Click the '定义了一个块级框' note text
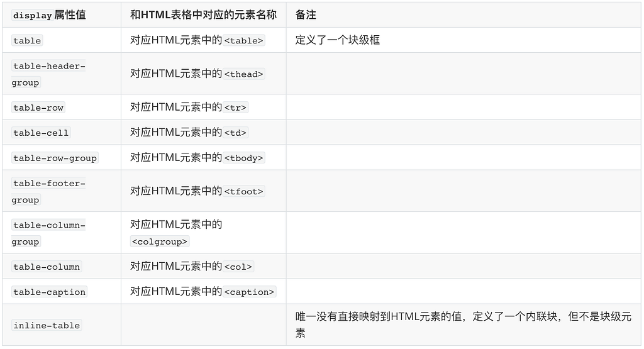The image size is (644, 349). point(338,40)
